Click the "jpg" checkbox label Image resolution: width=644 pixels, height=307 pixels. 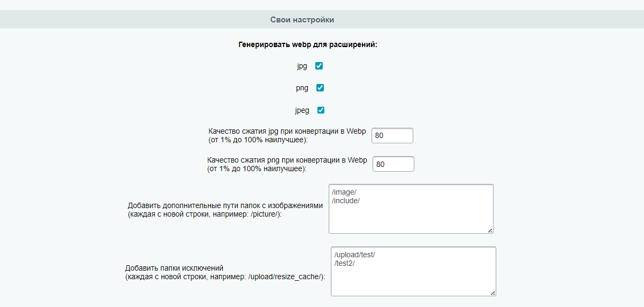[x=302, y=66]
